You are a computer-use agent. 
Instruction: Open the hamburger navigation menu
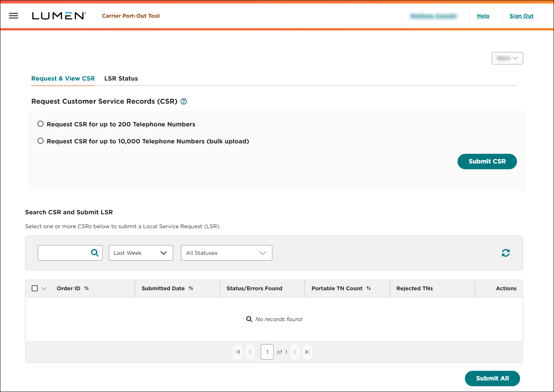14,16
